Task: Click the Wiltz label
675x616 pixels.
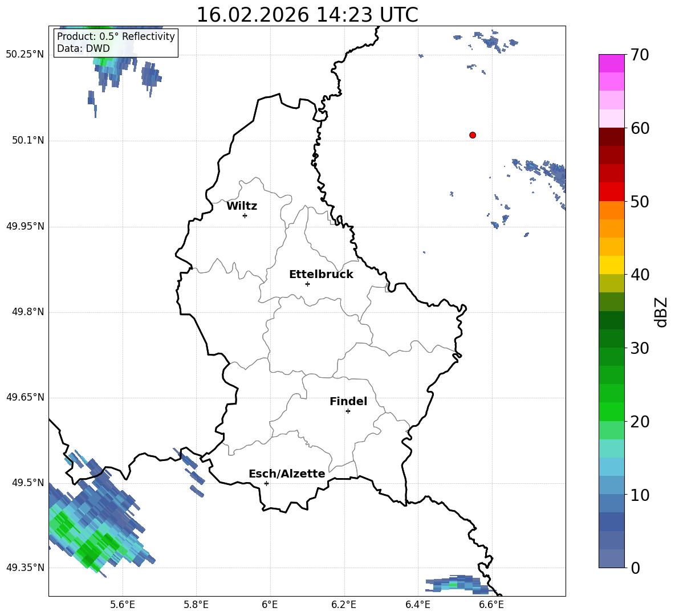Action: (x=242, y=206)
